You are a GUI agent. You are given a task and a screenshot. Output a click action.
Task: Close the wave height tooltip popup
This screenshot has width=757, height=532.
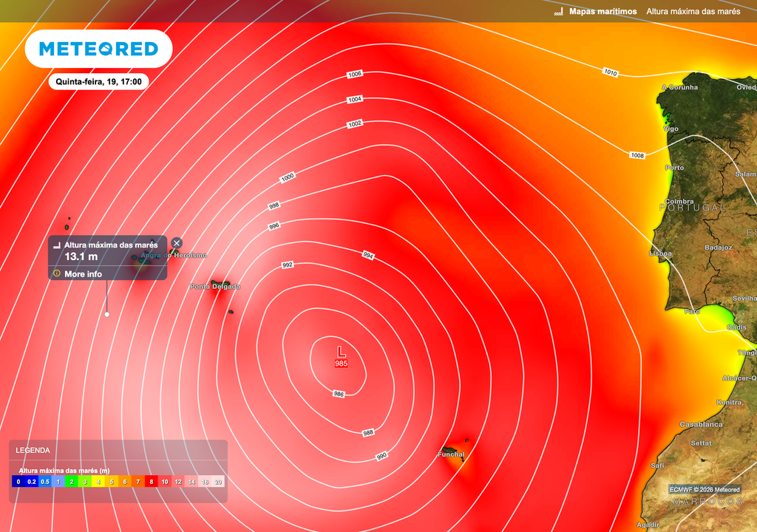point(177,243)
